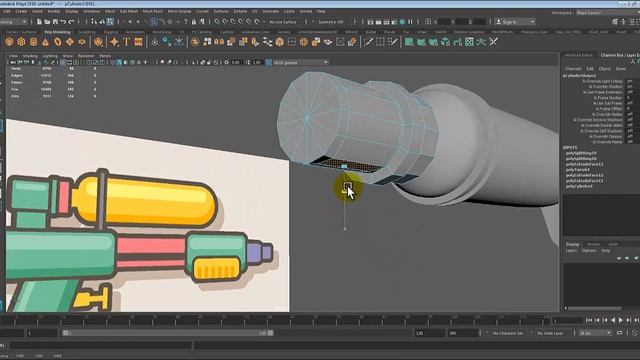Toggle the playback loop icon
The image size is (640, 360).
(x=620, y=333)
